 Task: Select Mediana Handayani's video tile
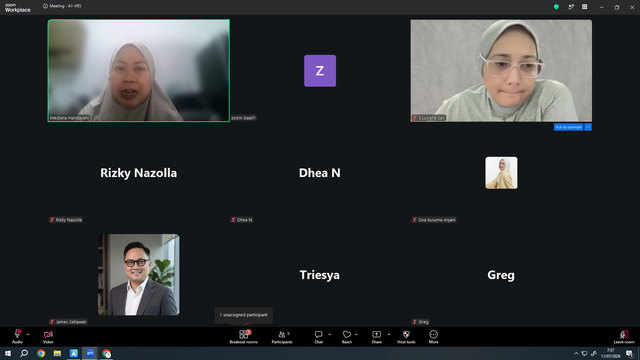[x=139, y=71]
